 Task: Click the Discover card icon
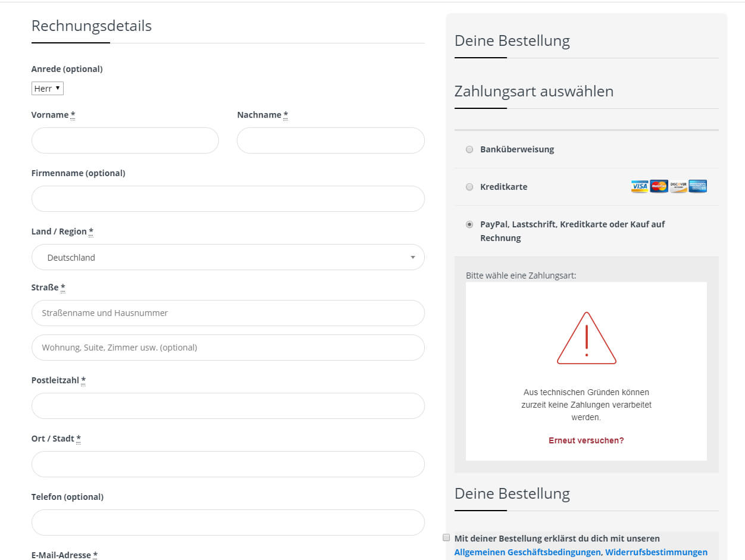point(678,187)
